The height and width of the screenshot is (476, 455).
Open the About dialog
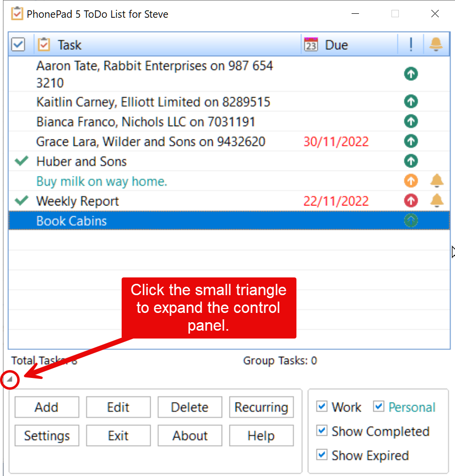[x=190, y=436]
